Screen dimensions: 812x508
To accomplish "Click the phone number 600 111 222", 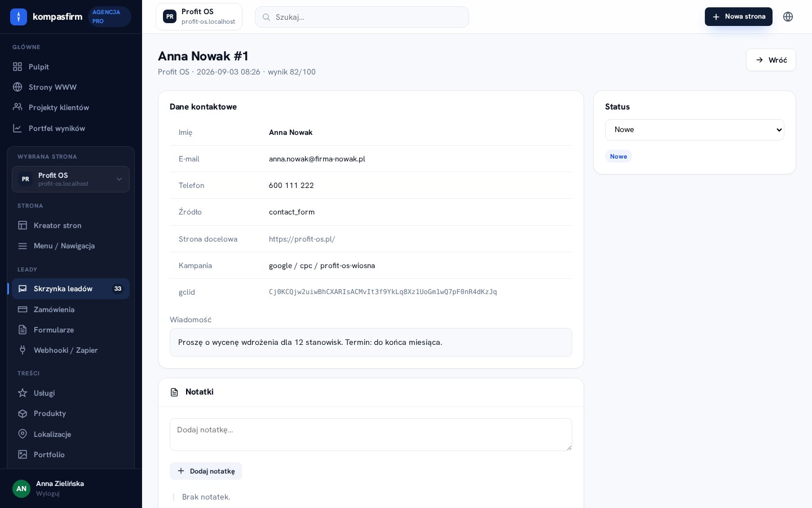I will [292, 185].
